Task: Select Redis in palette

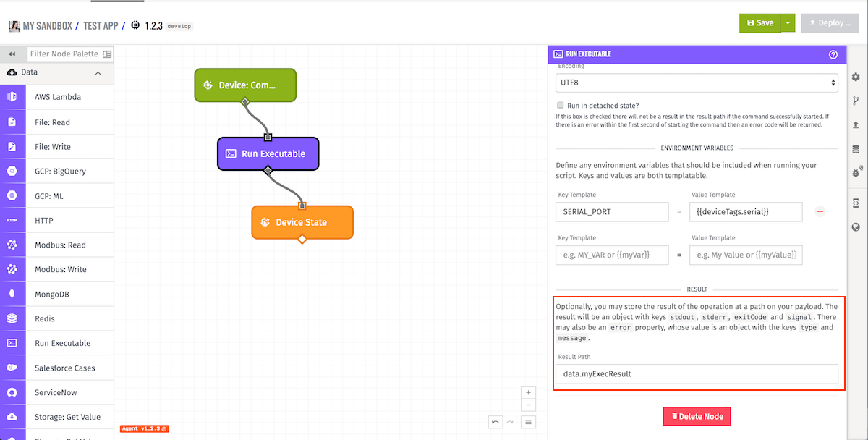Action: click(x=58, y=318)
